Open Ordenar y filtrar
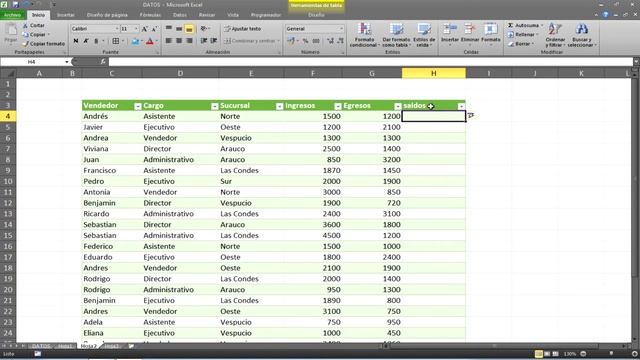Image resolution: width=640 pixels, height=360 pixels. (x=555, y=35)
